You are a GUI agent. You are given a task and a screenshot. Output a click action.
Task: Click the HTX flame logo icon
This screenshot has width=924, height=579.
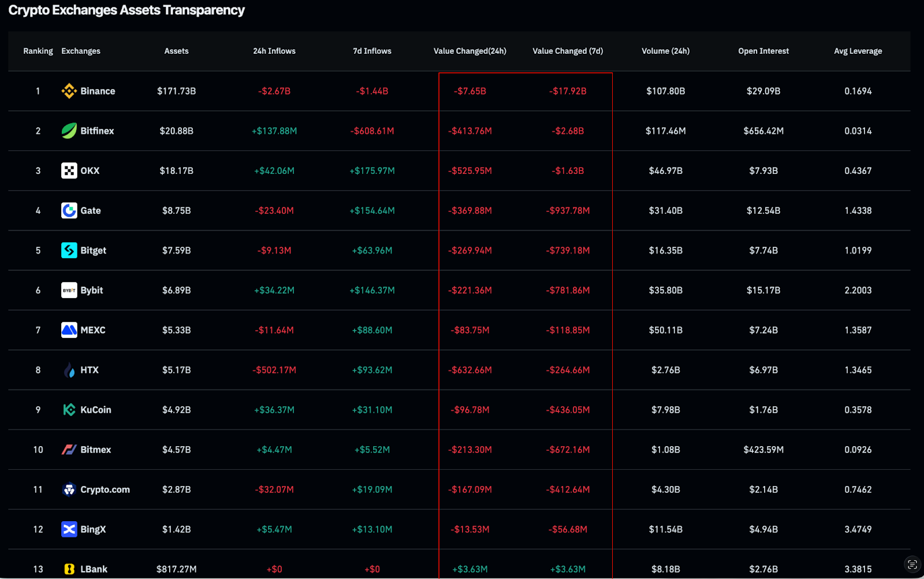pyautogui.click(x=69, y=370)
